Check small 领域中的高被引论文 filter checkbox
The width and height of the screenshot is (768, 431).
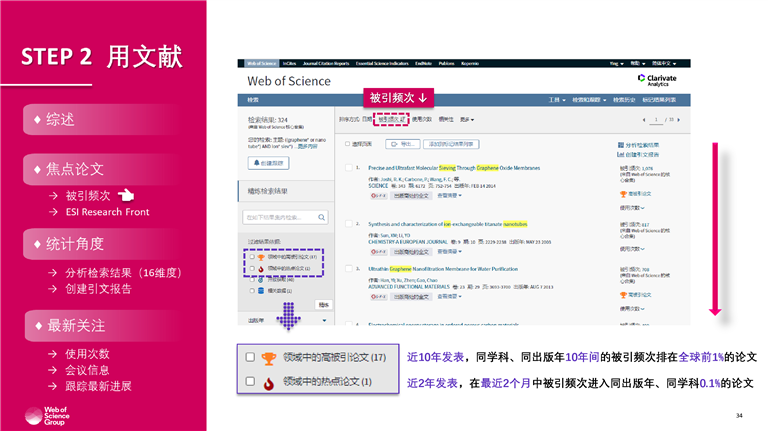[252, 257]
